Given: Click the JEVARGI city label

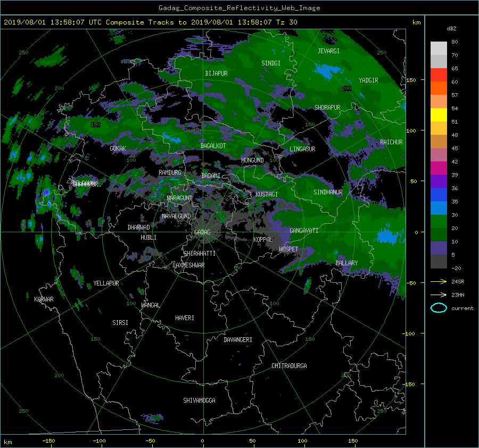Looking at the screenshot, I should coord(328,51).
